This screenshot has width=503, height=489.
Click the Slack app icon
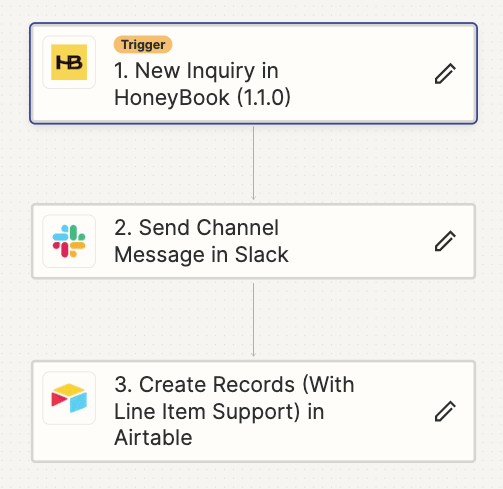coord(69,241)
